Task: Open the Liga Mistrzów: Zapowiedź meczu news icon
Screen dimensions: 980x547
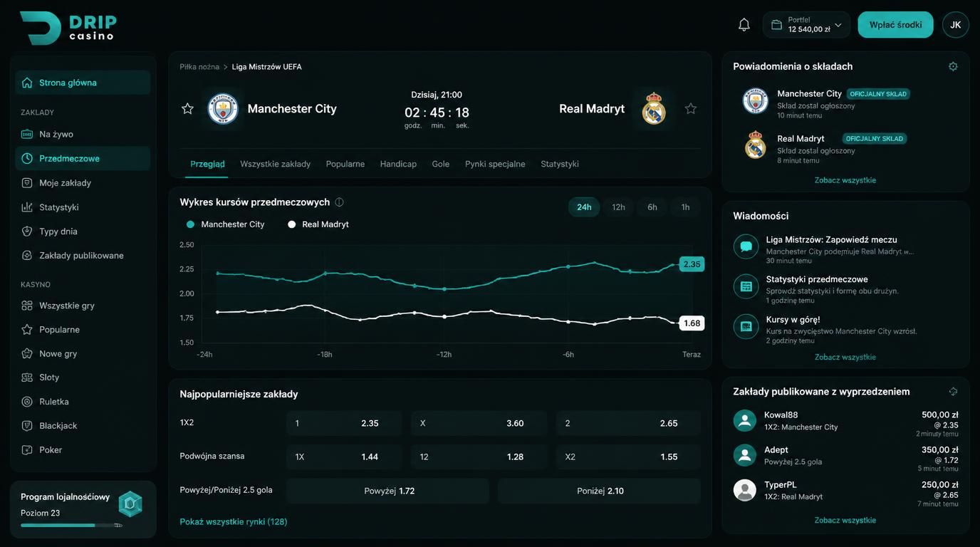Action: (746, 246)
